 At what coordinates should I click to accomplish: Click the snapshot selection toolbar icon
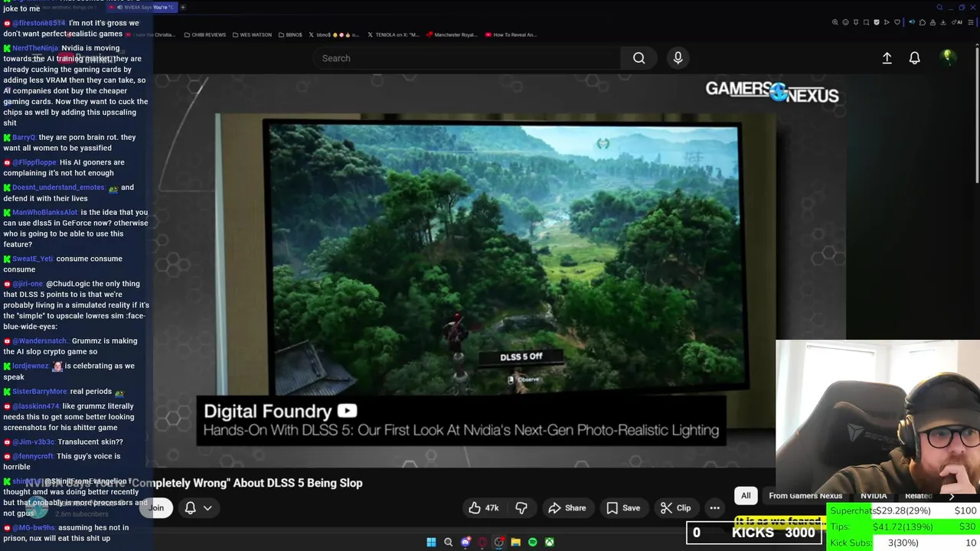pyautogui.click(x=866, y=22)
